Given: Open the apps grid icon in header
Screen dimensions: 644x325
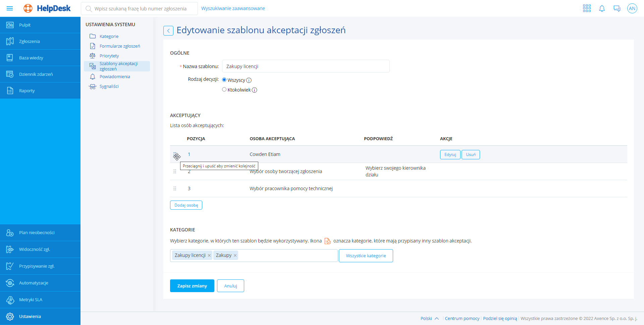Looking at the screenshot, I should 587,8.
